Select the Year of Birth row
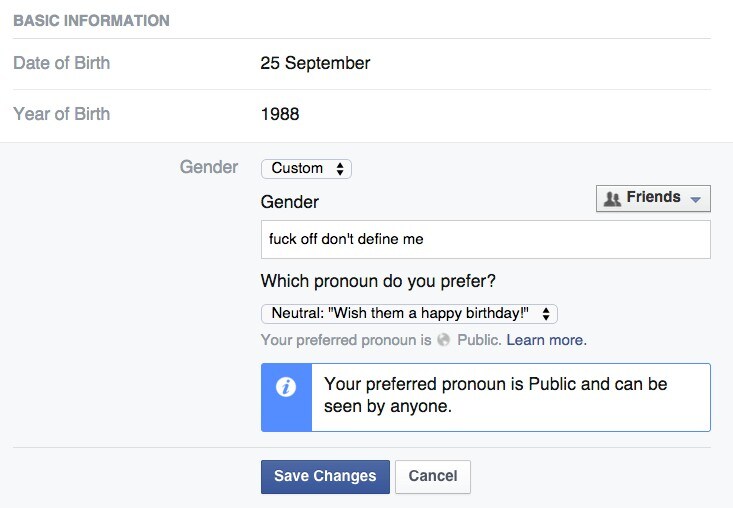Viewport: 733px width, 508px height. [x=362, y=114]
